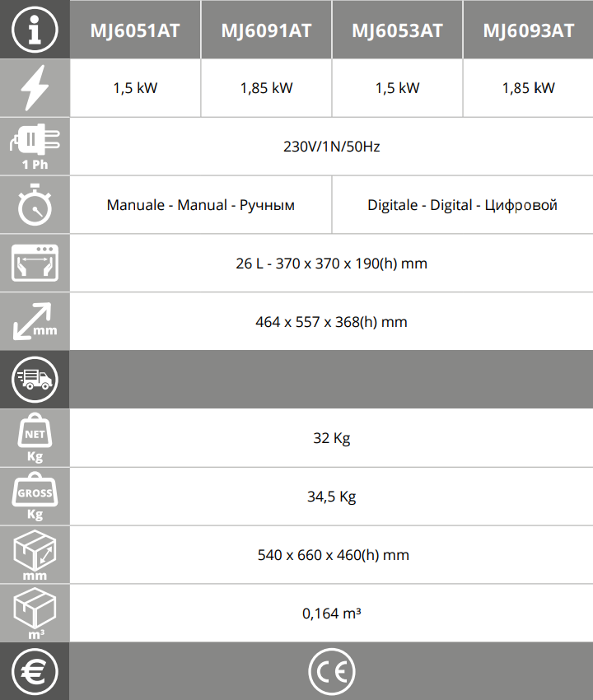This screenshot has height=700, width=593.
Task: Click the oven chamber dimensions icon
Action: [x=35, y=264]
